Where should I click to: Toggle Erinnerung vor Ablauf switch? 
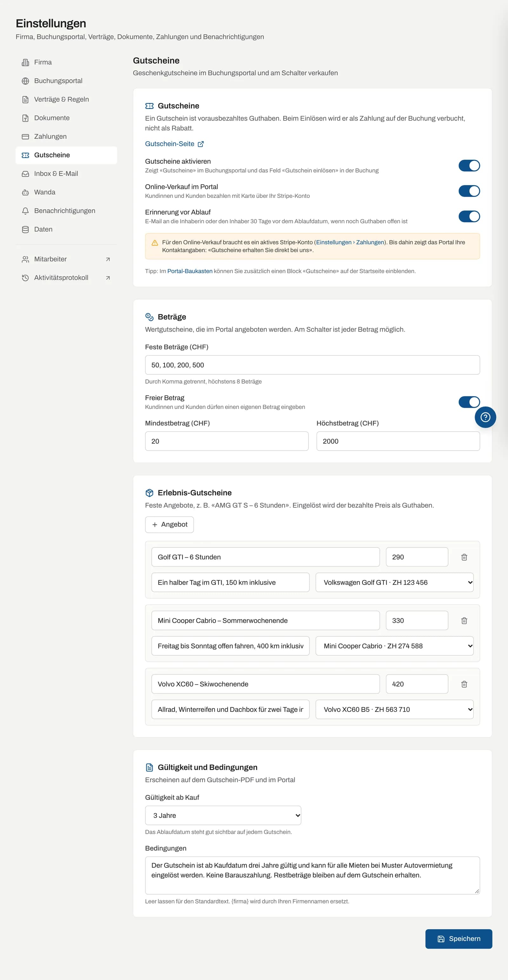(x=469, y=217)
